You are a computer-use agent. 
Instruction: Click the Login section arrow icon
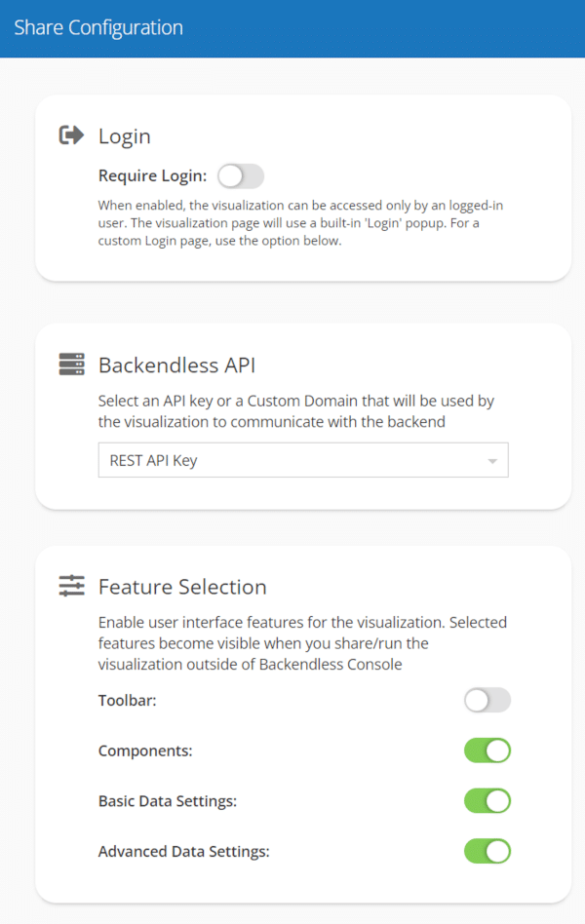(x=71, y=135)
